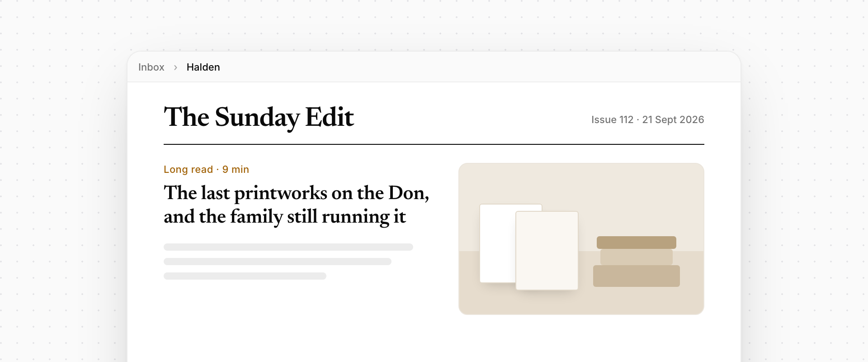Select the Long read category tag
The width and height of the screenshot is (868, 362).
(x=188, y=169)
